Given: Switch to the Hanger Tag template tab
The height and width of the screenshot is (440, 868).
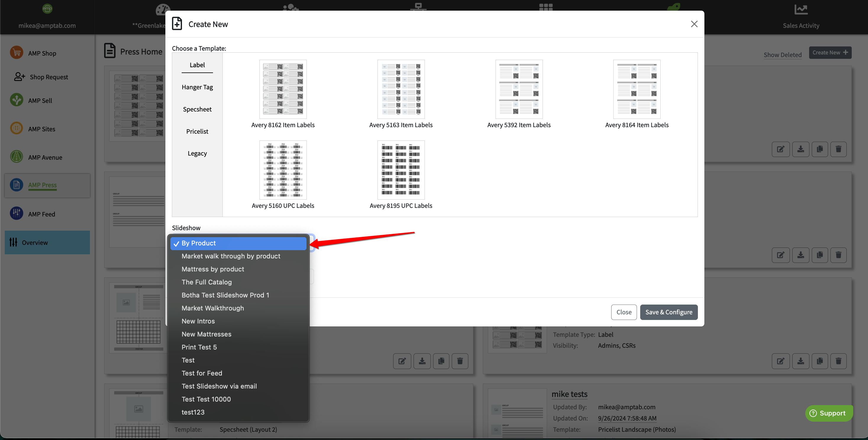Looking at the screenshot, I should [197, 87].
